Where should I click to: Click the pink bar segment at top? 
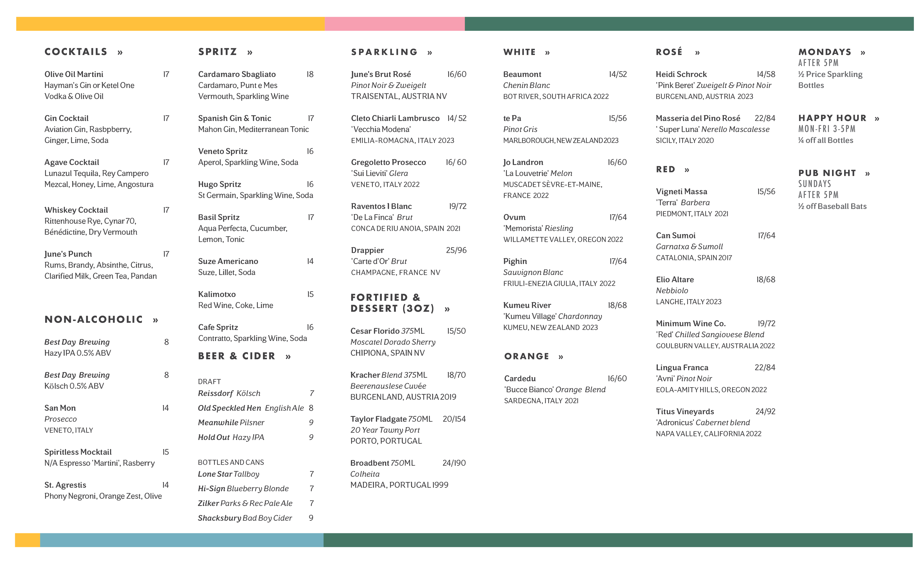tap(395, 24)
